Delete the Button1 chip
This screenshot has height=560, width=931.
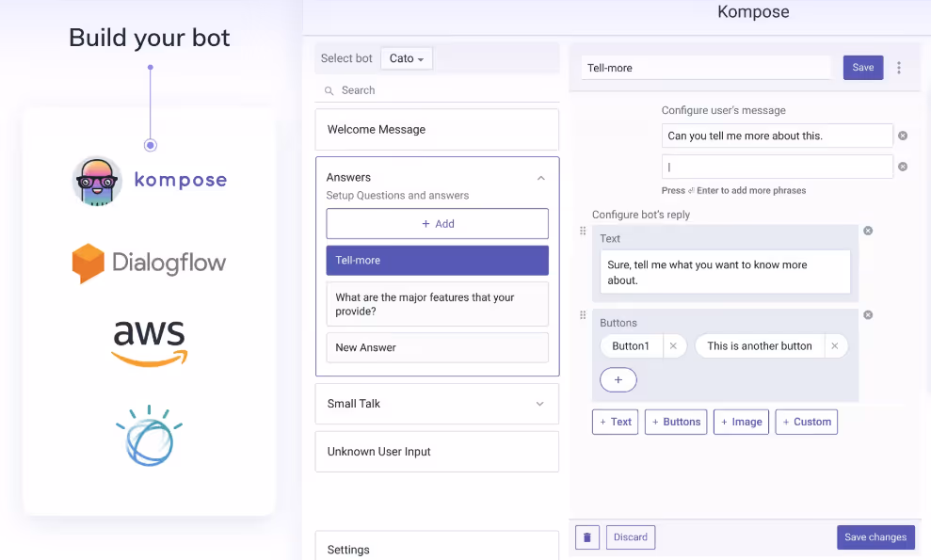(673, 345)
